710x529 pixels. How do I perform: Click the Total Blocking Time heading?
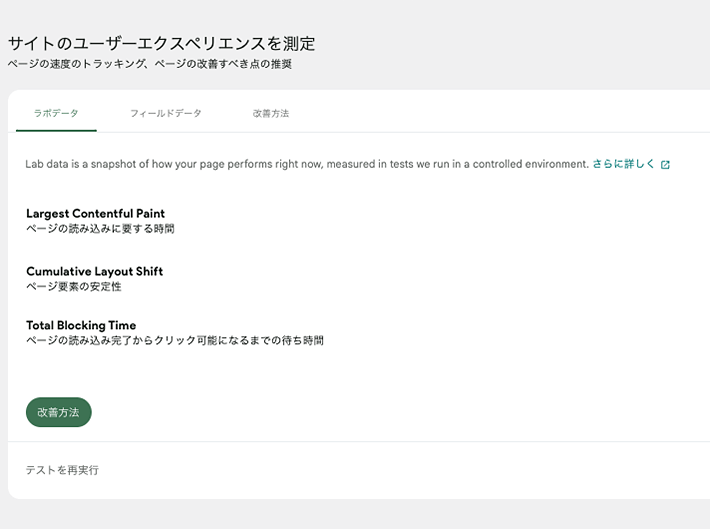pyautogui.click(x=81, y=325)
